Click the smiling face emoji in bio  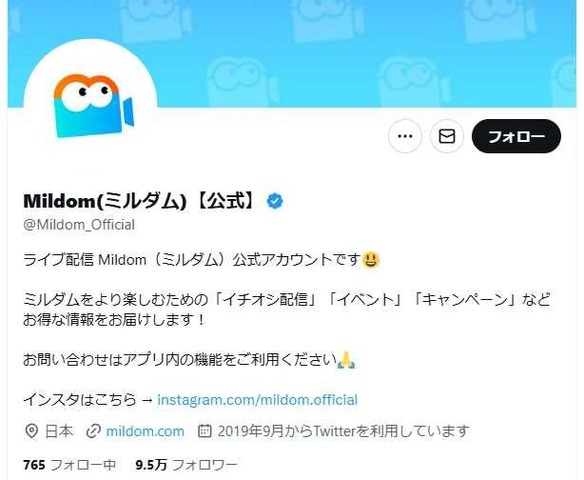tap(371, 260)
